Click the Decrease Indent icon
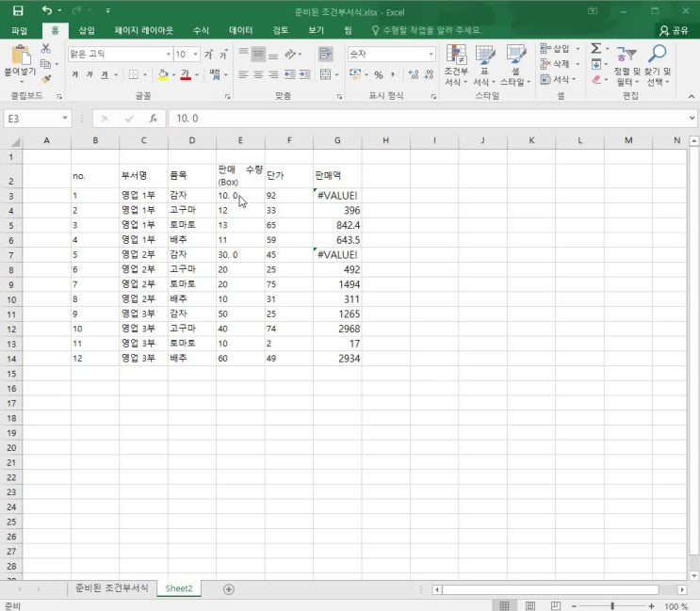Image resolution: width=700 pixels, height=611 pixels. (x=290, y=74)
